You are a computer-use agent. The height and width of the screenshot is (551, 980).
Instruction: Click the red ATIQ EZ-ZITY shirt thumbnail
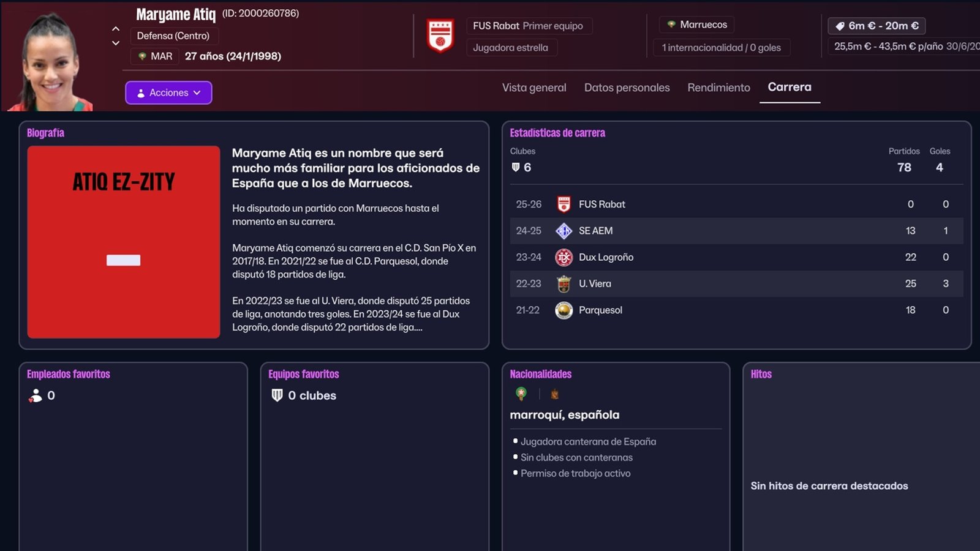click(124, 242)
